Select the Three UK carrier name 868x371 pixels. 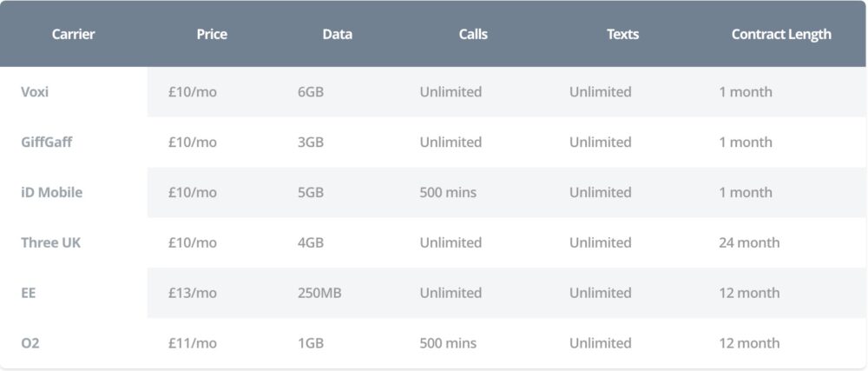(x=50, y=243)
